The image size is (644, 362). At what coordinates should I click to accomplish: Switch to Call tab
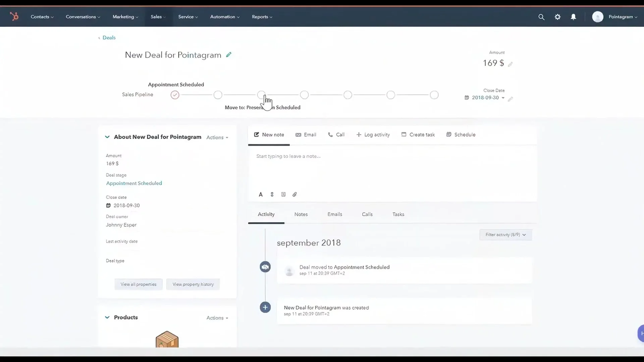coord(336,135)
